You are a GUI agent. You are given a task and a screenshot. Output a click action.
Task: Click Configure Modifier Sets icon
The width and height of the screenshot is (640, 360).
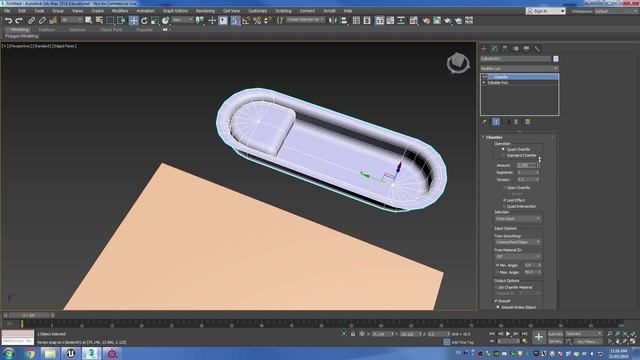527,122
